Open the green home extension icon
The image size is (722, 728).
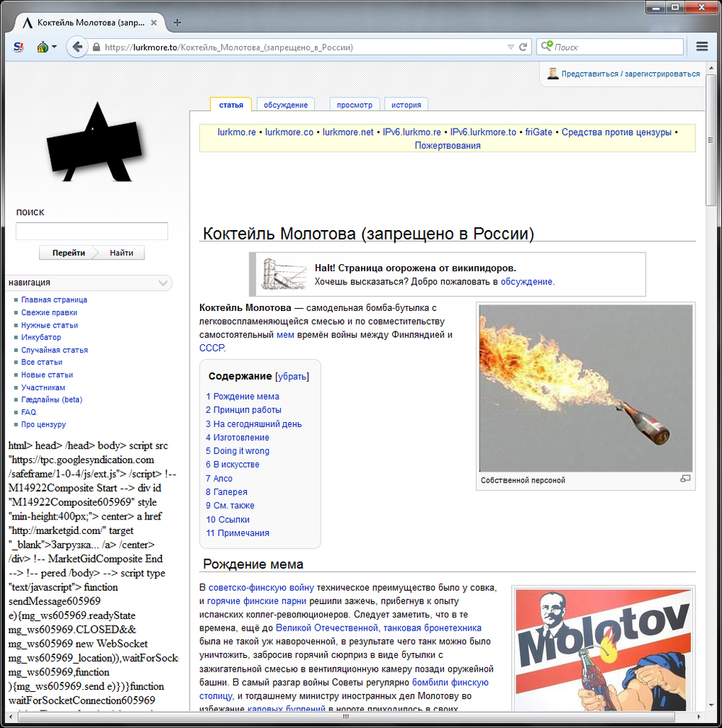(43, 47)
